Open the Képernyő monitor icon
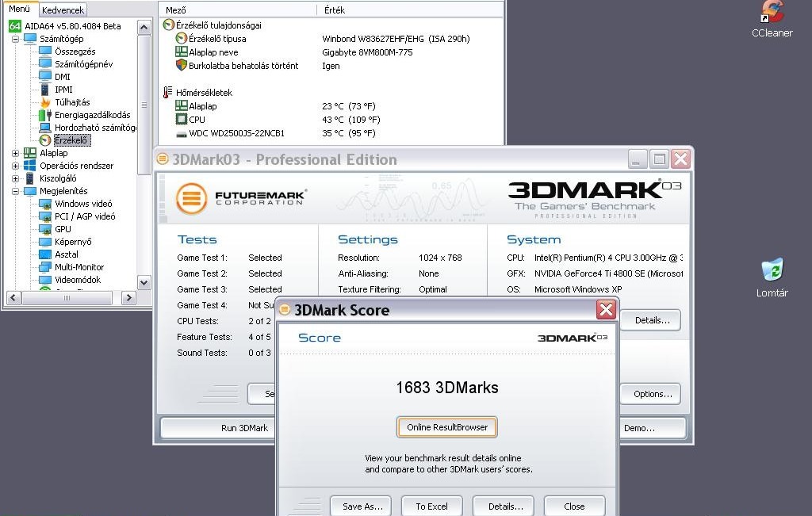This screenshot has height=516, width=812. (45, 242)
